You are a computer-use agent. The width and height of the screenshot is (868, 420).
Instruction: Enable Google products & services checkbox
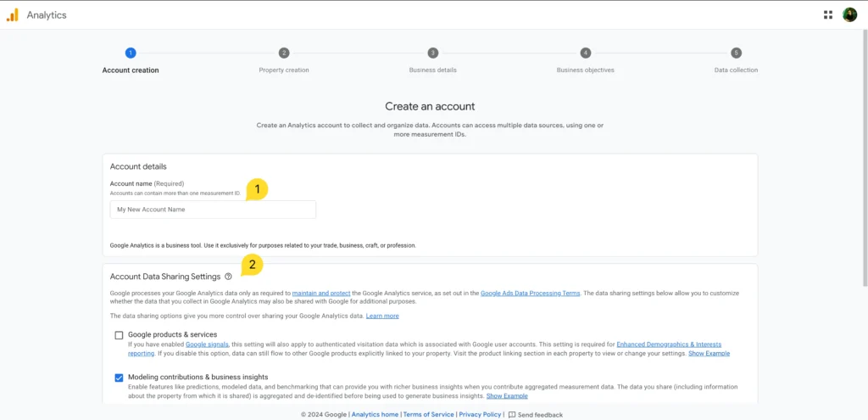(x=119, y=335)
